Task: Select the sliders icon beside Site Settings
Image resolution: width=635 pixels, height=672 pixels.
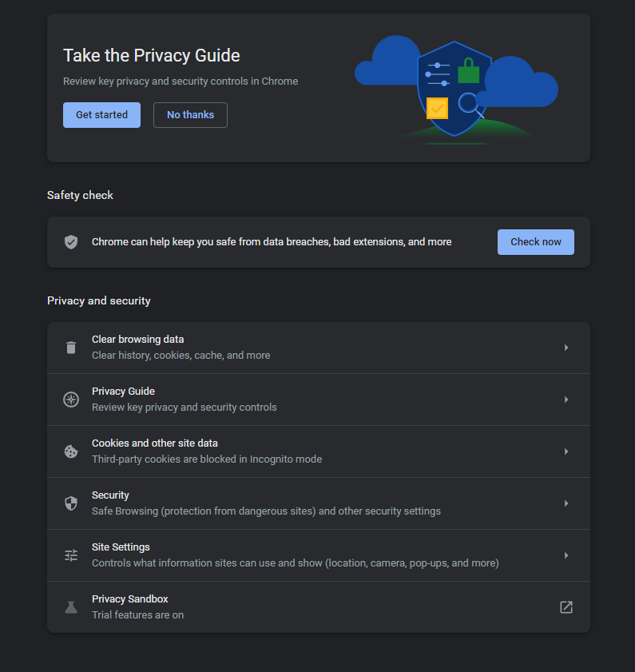Action: (70, 555)
